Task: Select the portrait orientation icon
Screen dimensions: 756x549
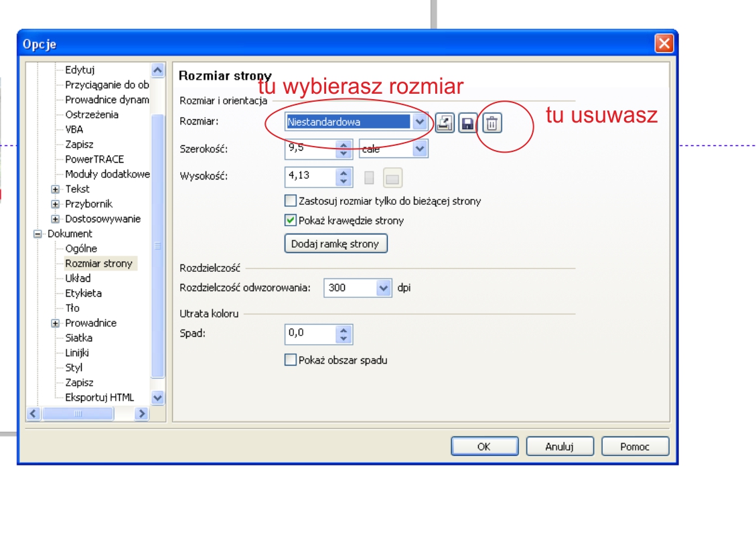Action: point(368,177)
